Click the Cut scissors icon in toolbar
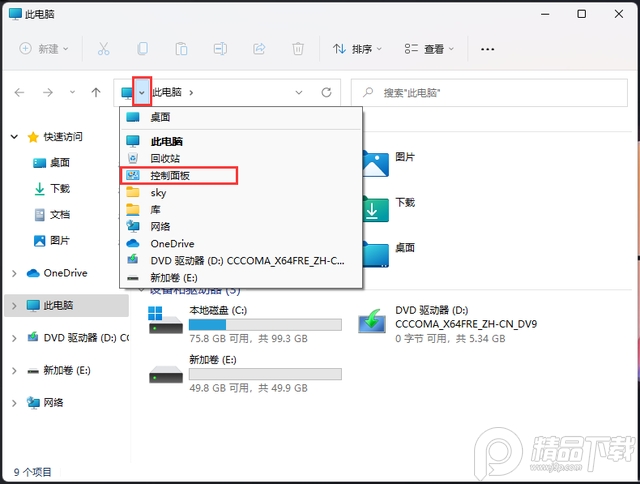 point(103,49)
